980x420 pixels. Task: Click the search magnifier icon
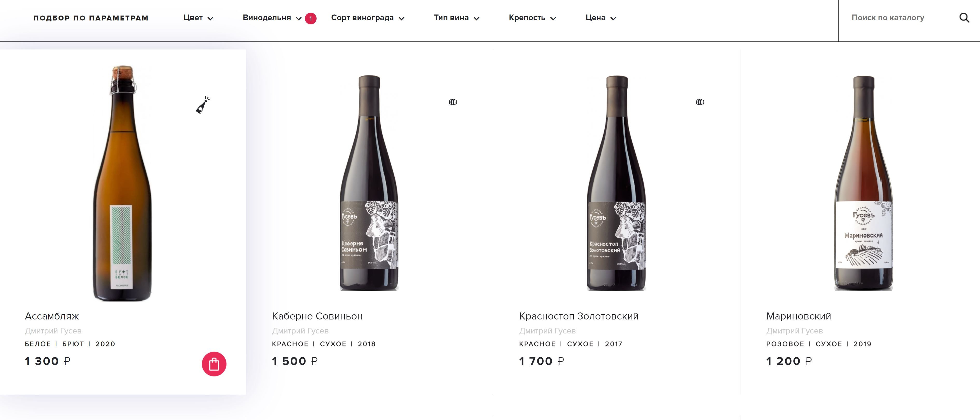(964, 18)
